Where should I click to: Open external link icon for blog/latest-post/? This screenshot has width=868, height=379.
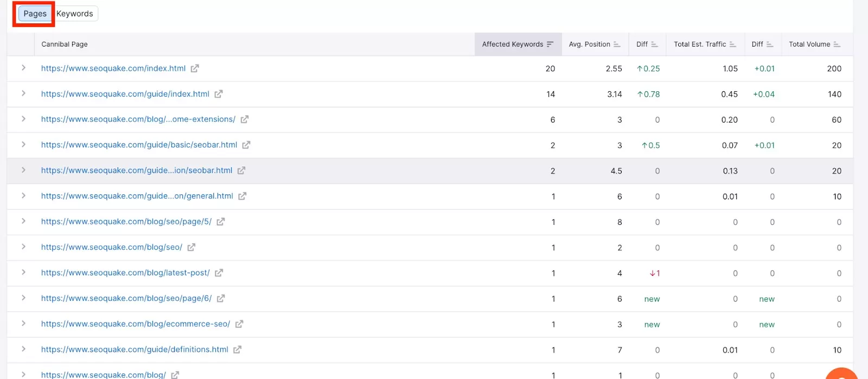[219, 273]
